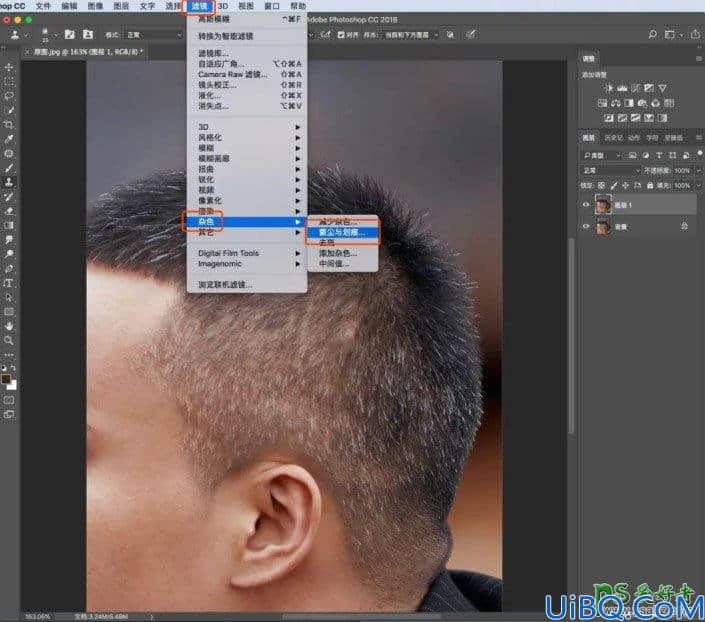Select the Quick Selection tool
705x622 pixels.
[9, 111]
